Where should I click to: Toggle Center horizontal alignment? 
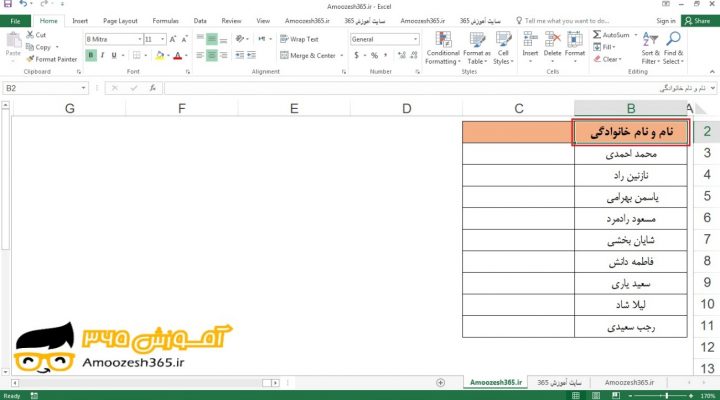(x=211, y=56)
